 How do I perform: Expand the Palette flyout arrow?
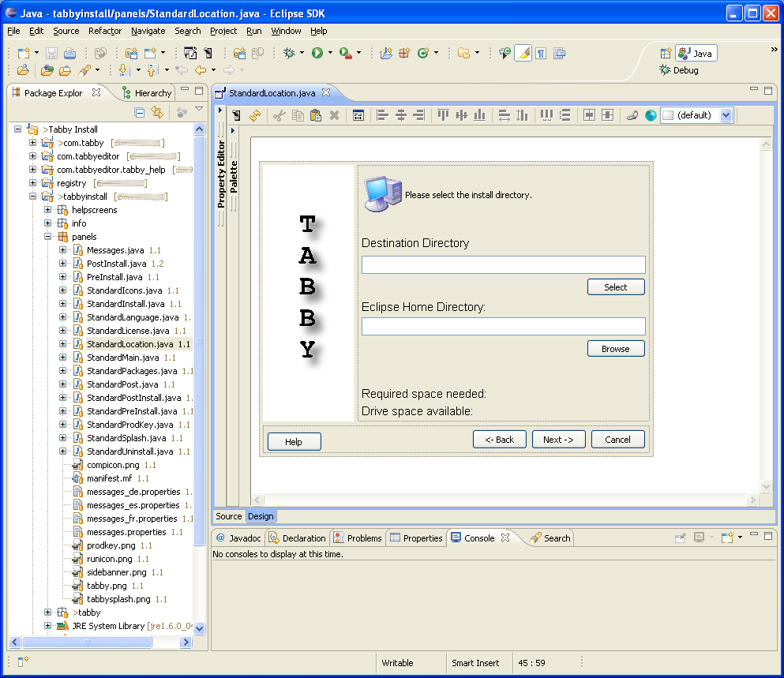click(233, 130)
